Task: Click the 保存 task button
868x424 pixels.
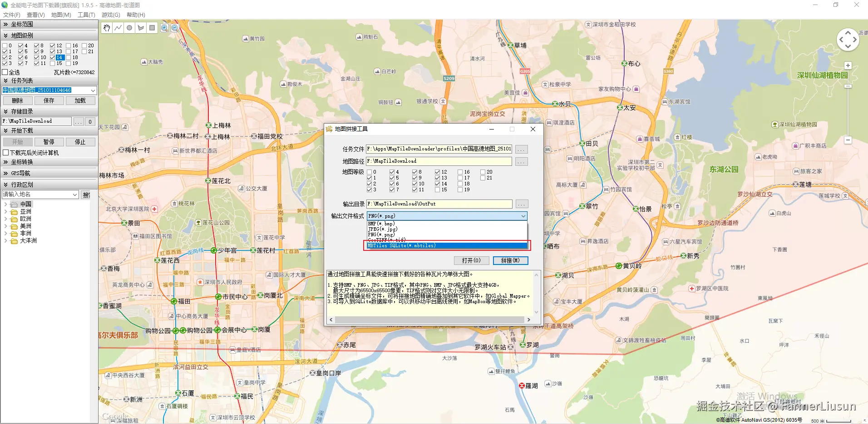Action: coord(49,101)
